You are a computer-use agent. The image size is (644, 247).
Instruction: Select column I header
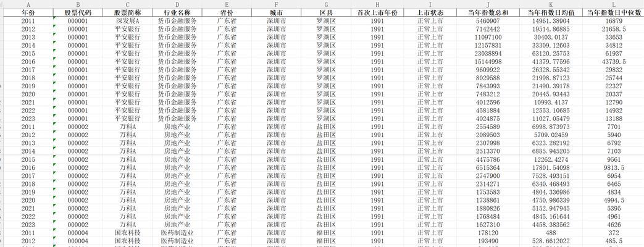click(430, 4)
